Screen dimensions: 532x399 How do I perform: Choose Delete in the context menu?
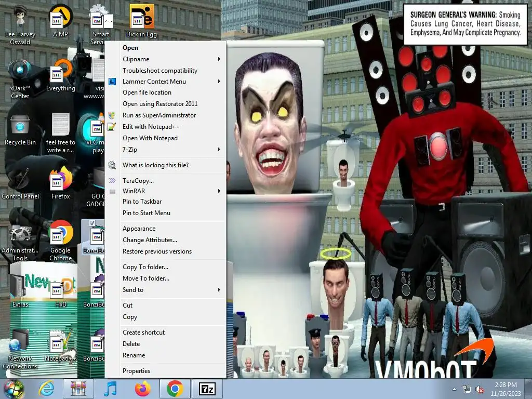pyautogui.click(x=165, y=344)
